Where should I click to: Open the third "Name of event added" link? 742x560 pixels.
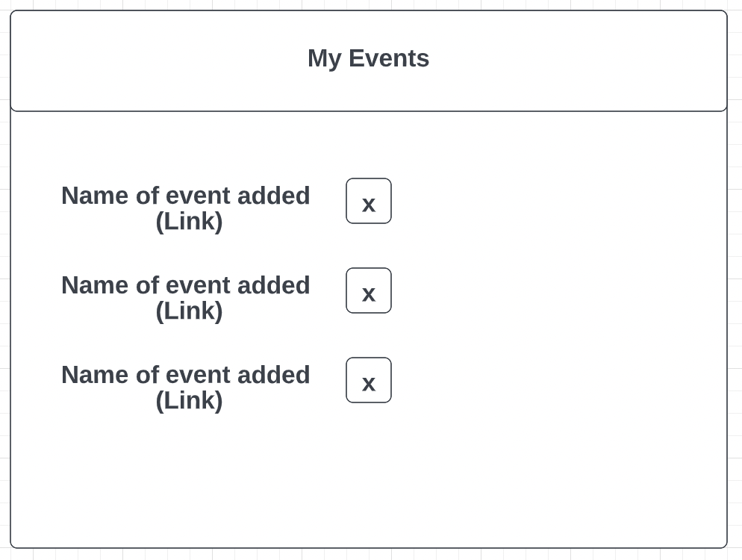pos(185,388)
